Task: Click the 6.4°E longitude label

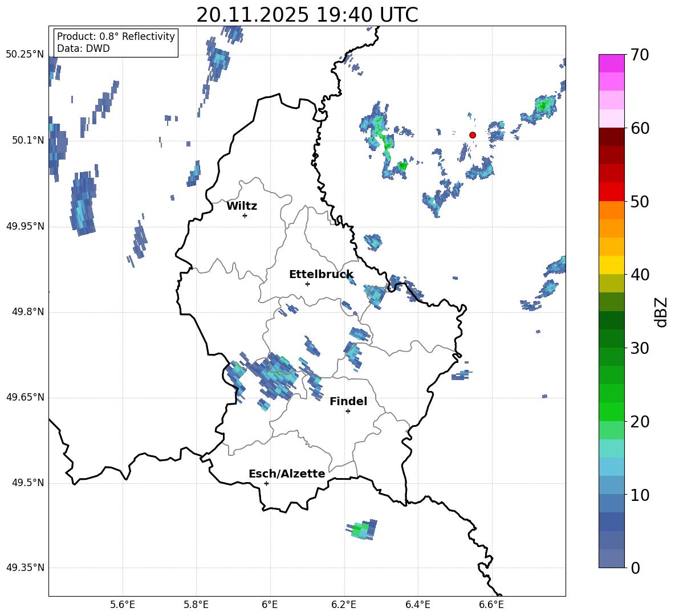Action: point(417,605)
